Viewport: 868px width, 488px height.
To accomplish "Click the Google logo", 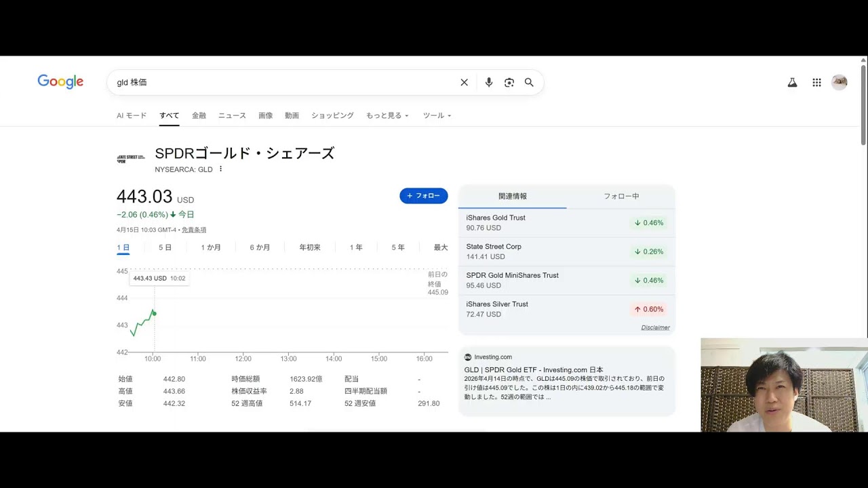I will (x=60, y=82).
